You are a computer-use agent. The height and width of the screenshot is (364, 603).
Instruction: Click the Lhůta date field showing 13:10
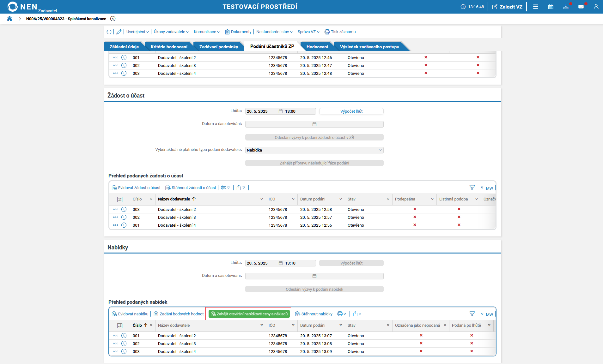(262, 263)
